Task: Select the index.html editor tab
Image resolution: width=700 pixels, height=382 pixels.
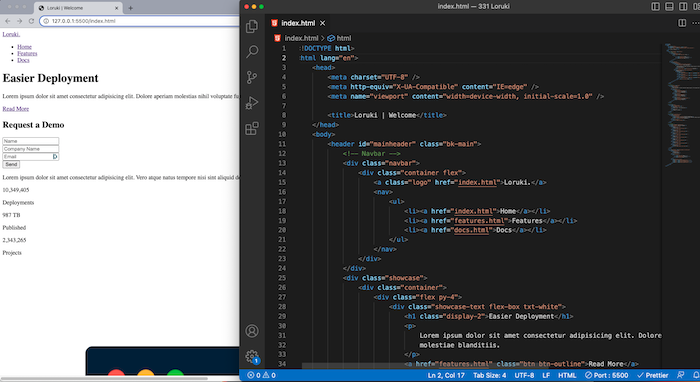Action: (x=298, y=23)
